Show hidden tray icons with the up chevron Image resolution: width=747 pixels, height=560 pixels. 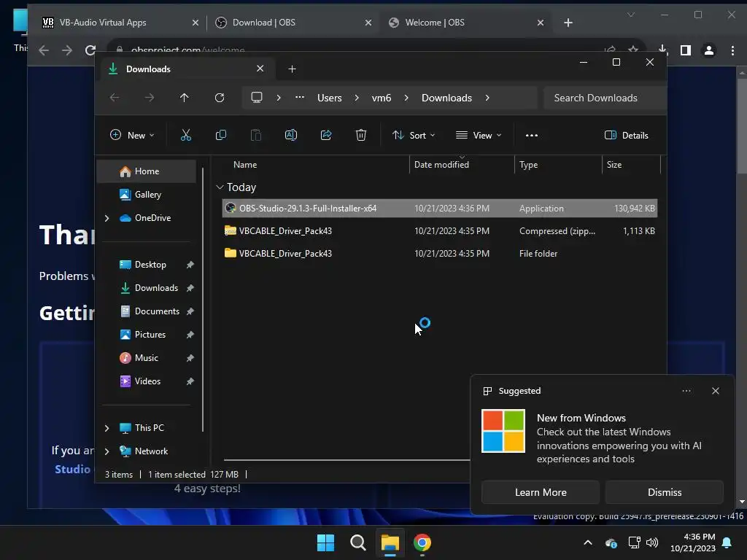(x=588, y=542)
